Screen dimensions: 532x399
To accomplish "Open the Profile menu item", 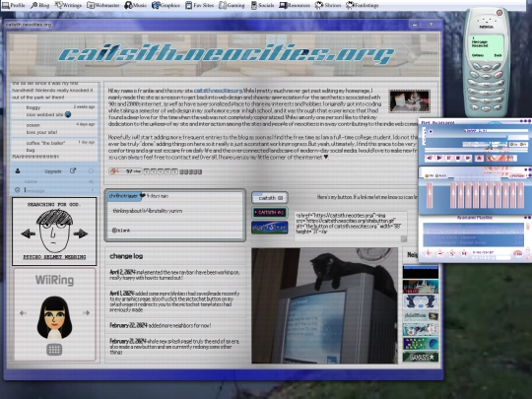I will tap(14, 5).
